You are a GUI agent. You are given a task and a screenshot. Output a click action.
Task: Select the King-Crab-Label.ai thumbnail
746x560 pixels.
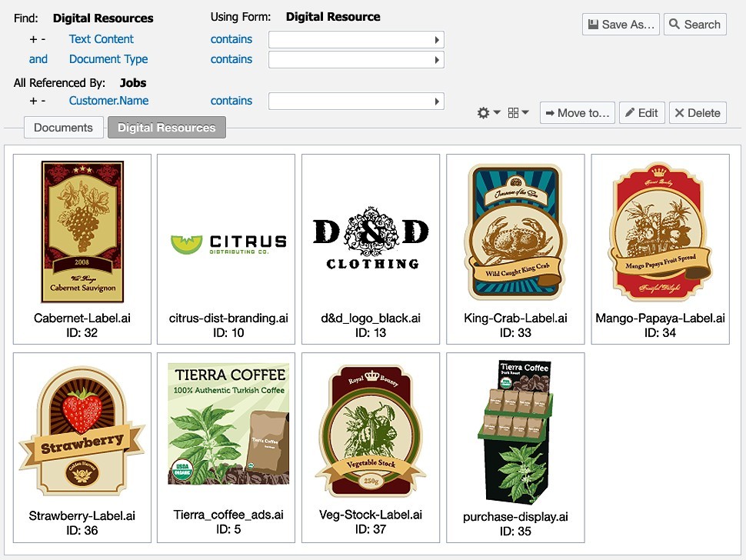coord(515,232)
